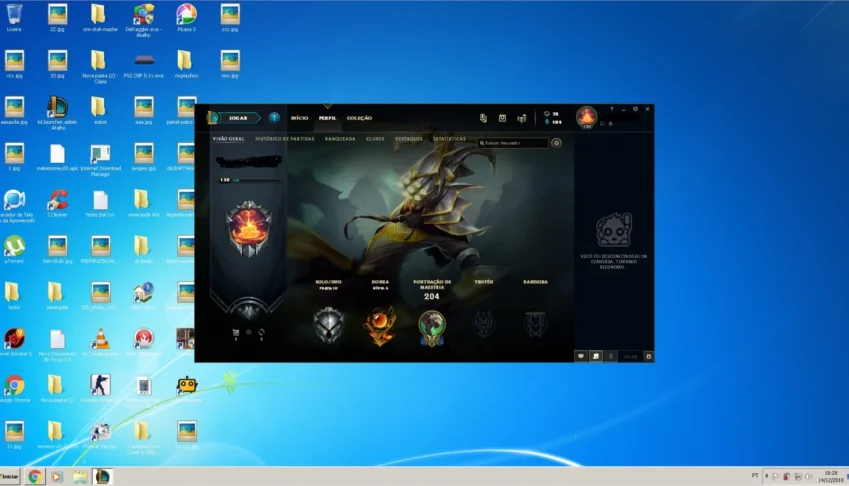Image resolution: width=849 pixels, height=486 pixels.
Task: Select the Lixeira recycle bin desktop icon
Action: click(14, 18)
